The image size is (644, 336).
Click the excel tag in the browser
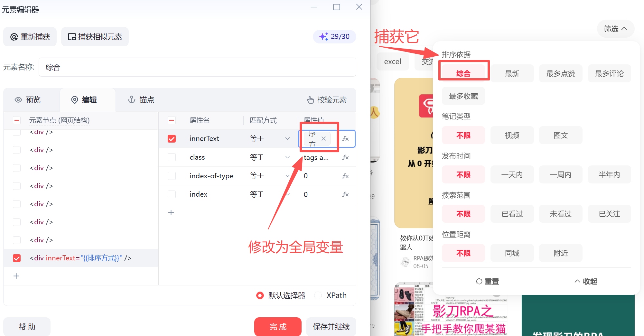click(x=393, y=61)
